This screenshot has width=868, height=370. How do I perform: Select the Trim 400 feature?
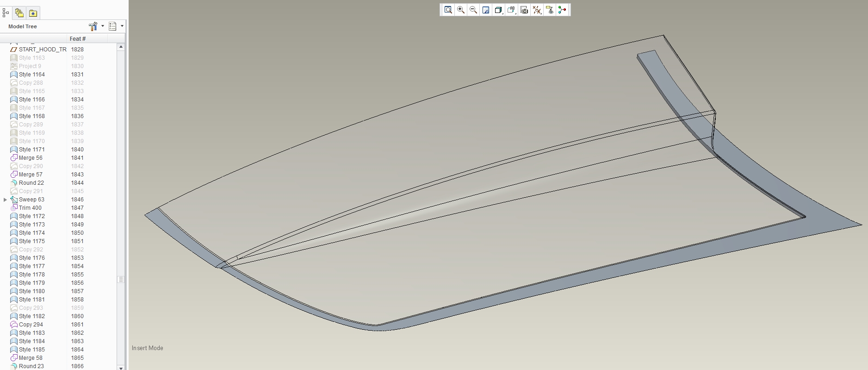tap(30, 208)
